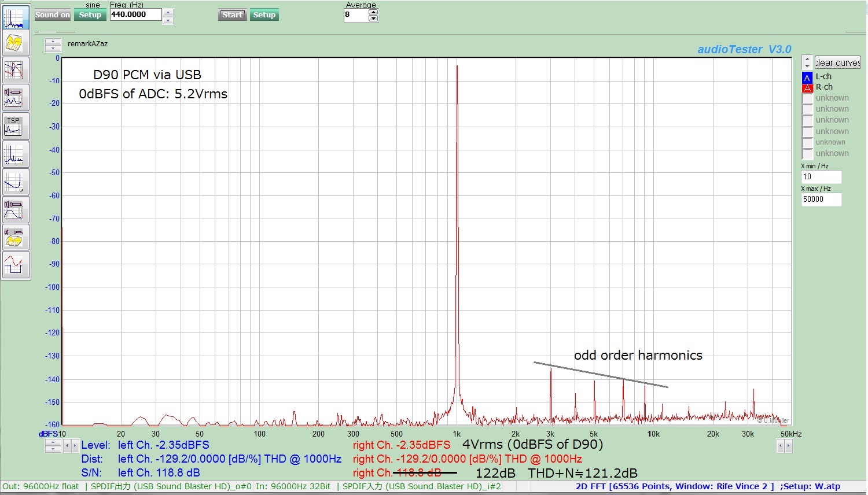This screenshot has width=868, height=495.
Task: Edit the Freq. (Hz) input field
Action: (135, 14)
